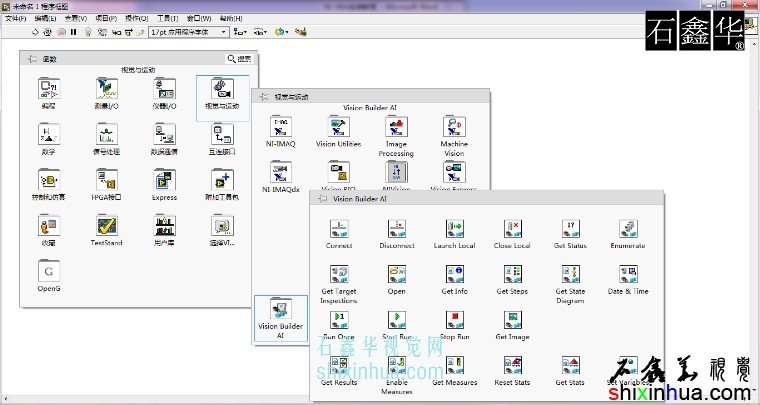Open the FPGA接口 palette category
The image size is (760, 405).
(107, 185)
